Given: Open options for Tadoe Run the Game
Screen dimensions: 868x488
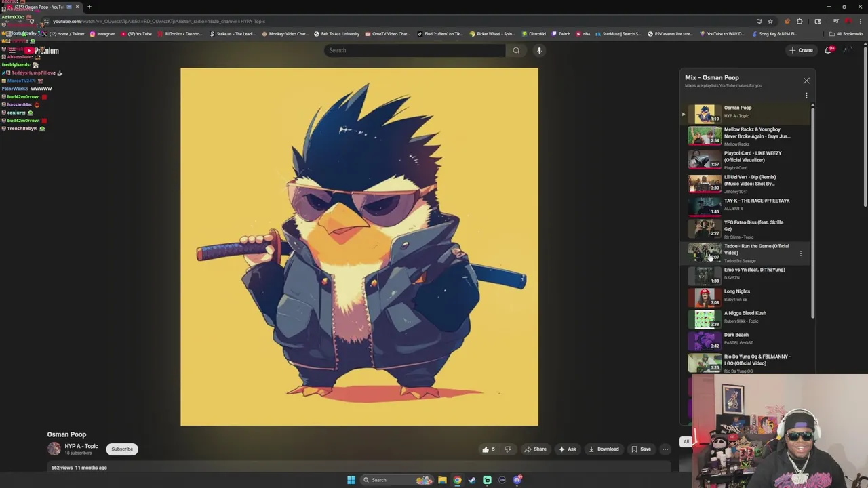Looking at the screenshot, I should click(800, 253).
